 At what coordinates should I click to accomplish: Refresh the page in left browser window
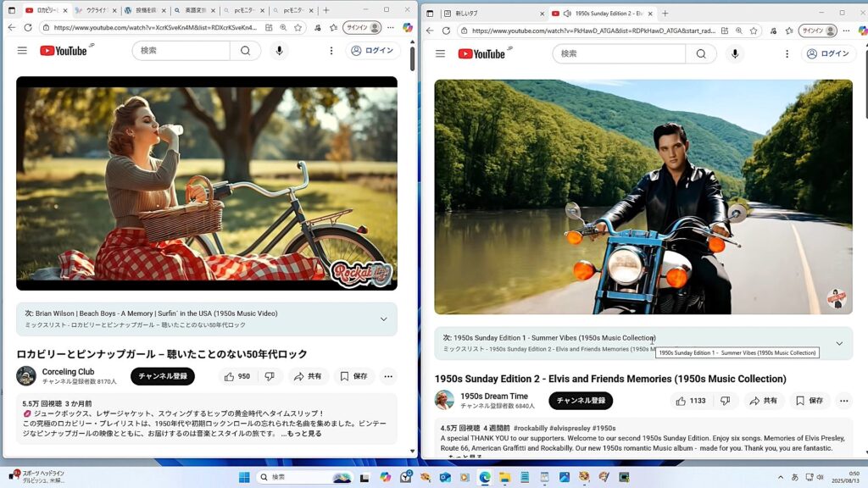coord(28,27)
